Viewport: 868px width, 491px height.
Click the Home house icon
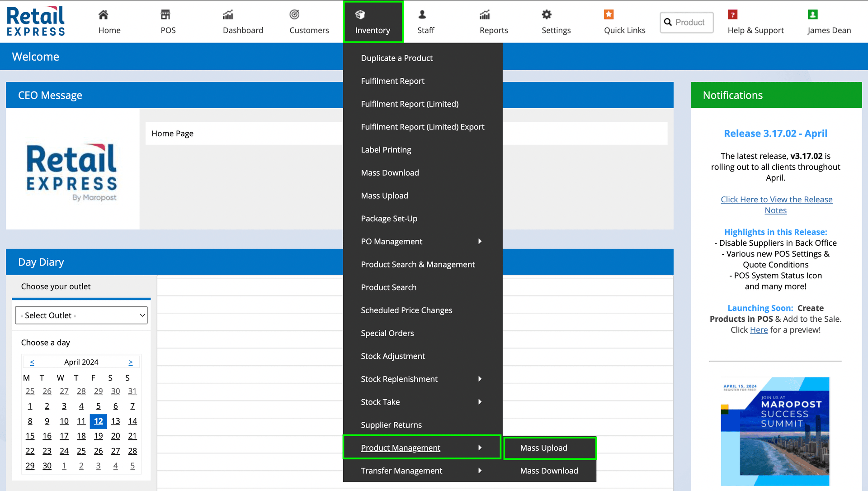pyautogui.click(x=103, y=15)
